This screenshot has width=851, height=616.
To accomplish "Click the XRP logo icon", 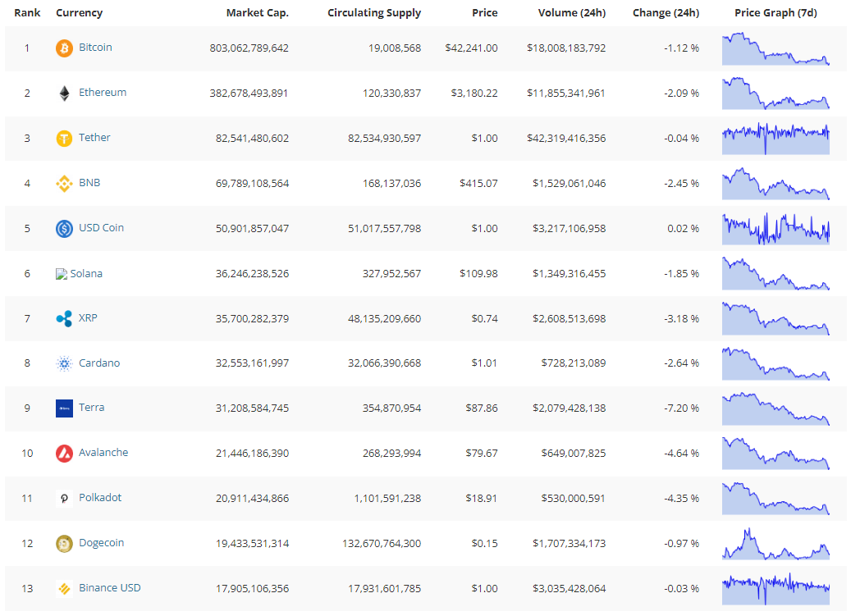I will (x=64, y=318).
